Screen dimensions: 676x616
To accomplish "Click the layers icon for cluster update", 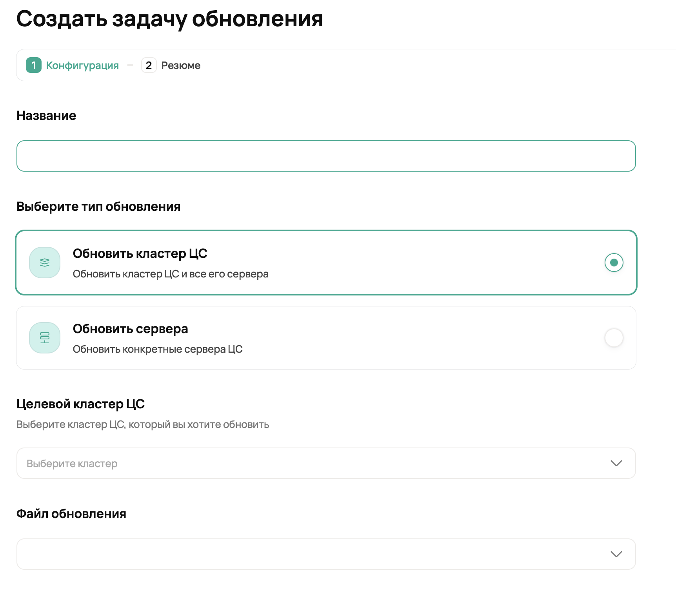I will (45, 263).
